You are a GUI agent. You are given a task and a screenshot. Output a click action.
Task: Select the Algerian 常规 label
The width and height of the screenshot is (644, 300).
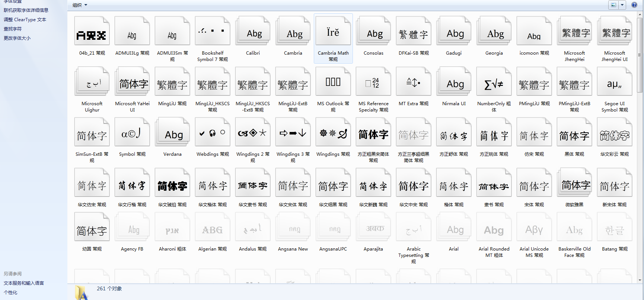tap(213, 249)
